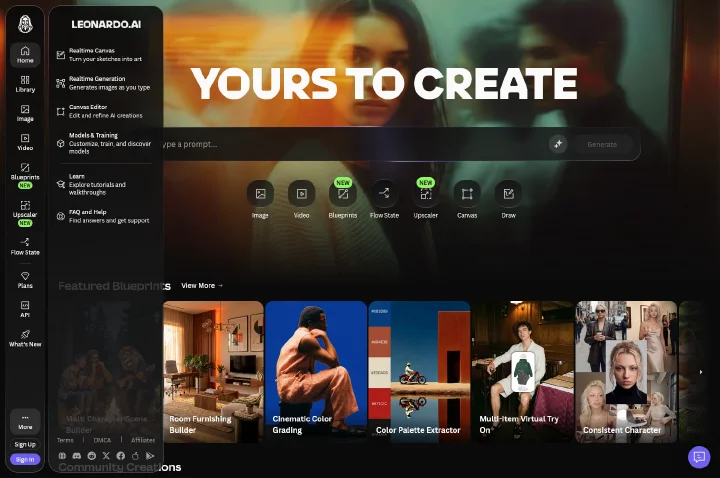Open Plans from the sidebar
The height and width of the screenshot is (478, 720).
25,280
